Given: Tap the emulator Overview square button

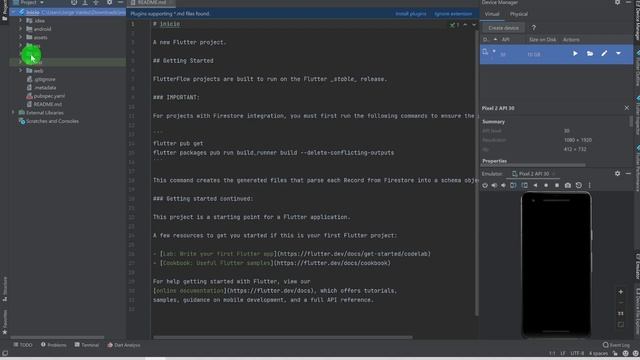Looking at the screenshot, I should pos(557,185).
